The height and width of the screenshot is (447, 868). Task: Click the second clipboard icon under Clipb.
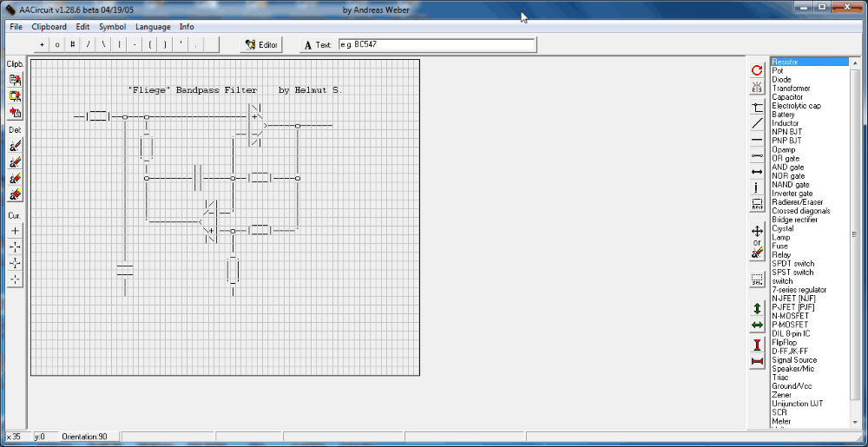point(16,96)
